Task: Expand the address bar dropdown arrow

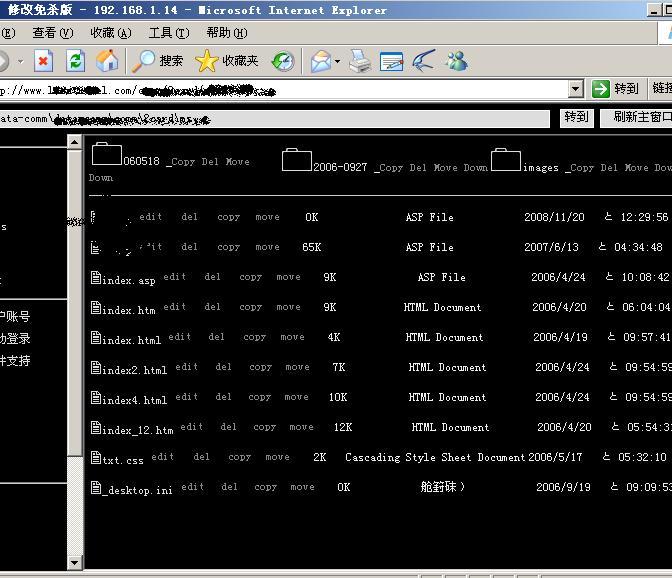Action: 575,89
